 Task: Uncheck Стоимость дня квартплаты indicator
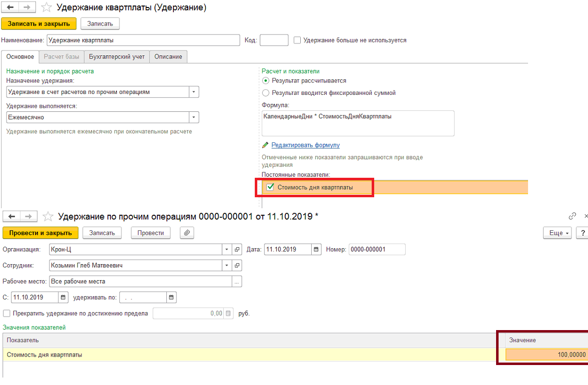[270, 187]
